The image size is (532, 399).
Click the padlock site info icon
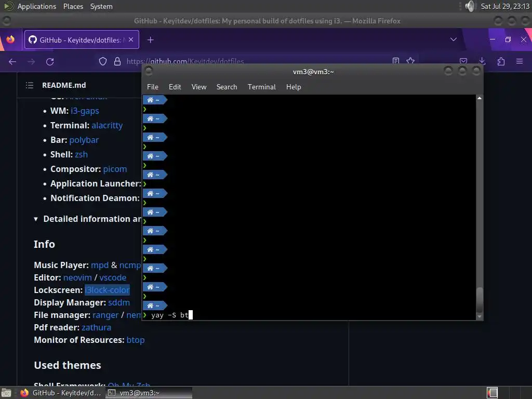pos(117,61)
